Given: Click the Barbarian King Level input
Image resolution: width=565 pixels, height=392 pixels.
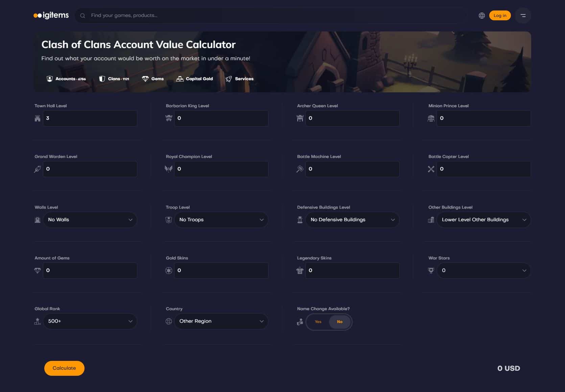Looking at the screenshot, I should tap(221, 118).
